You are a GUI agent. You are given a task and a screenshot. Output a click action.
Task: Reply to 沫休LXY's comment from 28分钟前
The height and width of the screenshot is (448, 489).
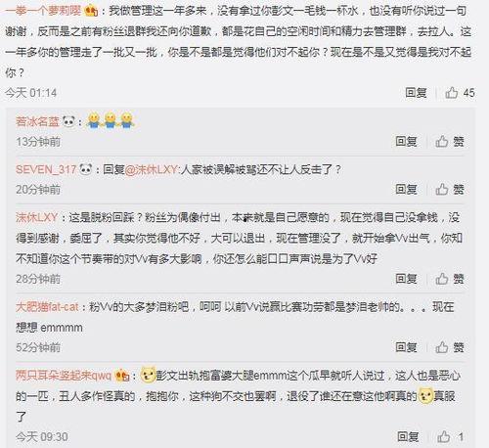(406, 279)
